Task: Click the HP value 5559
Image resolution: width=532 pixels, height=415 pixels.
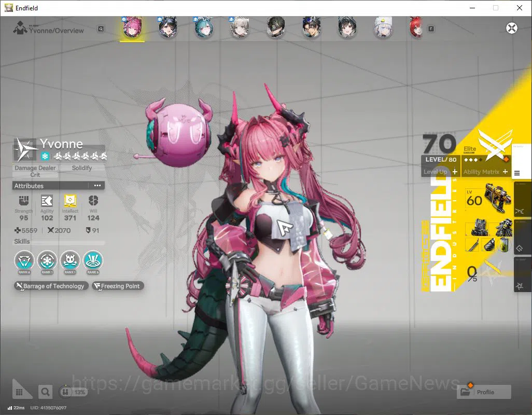Action: [x=26, y=230]
